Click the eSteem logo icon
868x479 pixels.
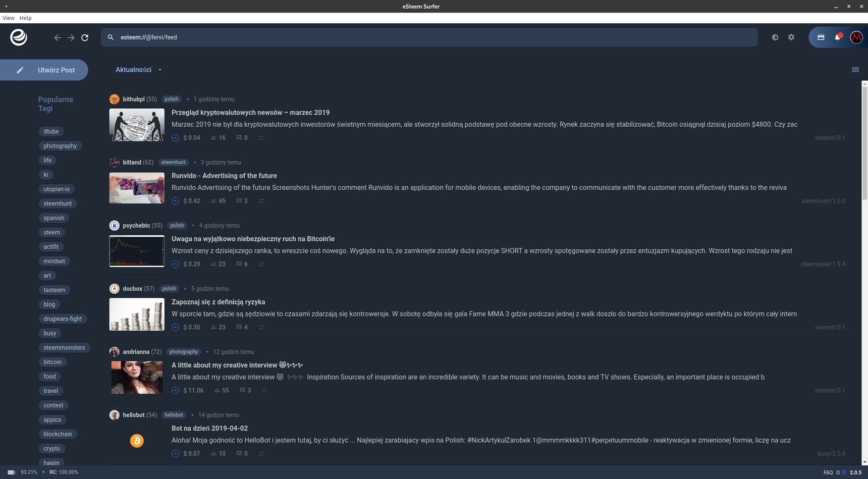point(19,37)
